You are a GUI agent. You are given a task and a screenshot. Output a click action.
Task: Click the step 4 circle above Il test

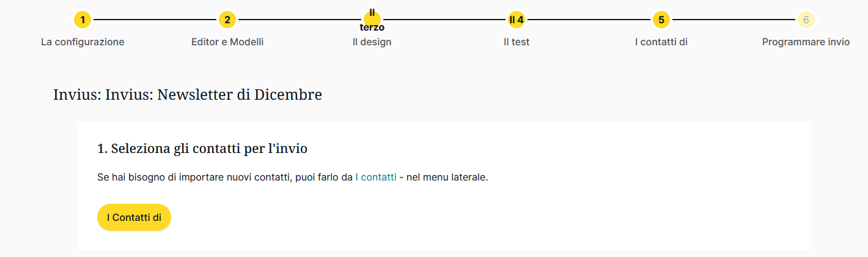coord(517,20)
